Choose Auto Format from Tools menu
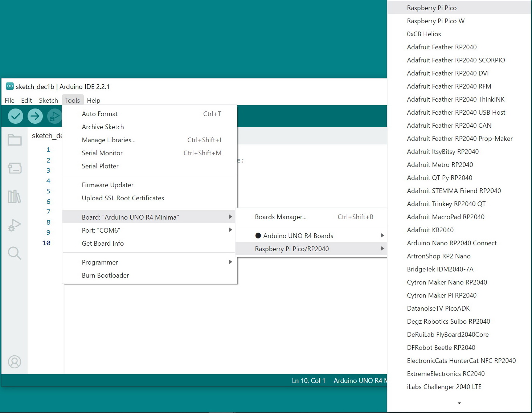The height and width of the screenshot is (413, 532). coord(150,114)
